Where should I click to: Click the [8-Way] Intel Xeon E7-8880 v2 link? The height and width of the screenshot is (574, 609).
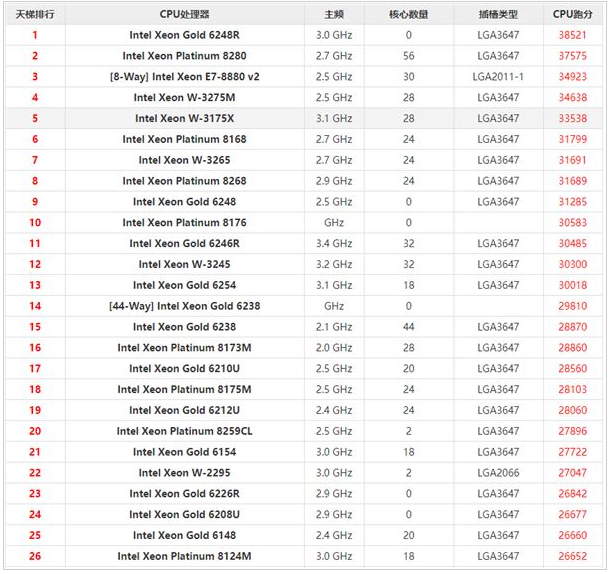[184, 77]
